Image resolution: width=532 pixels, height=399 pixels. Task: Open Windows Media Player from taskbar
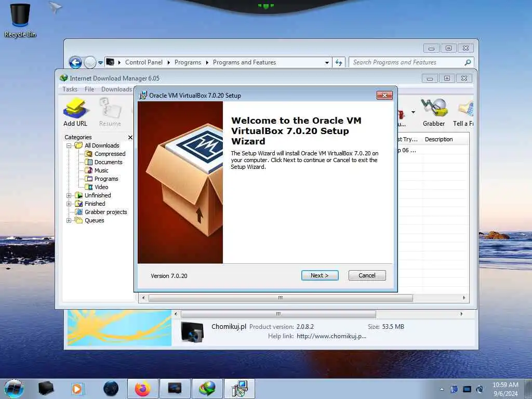(x=77, y=389)
